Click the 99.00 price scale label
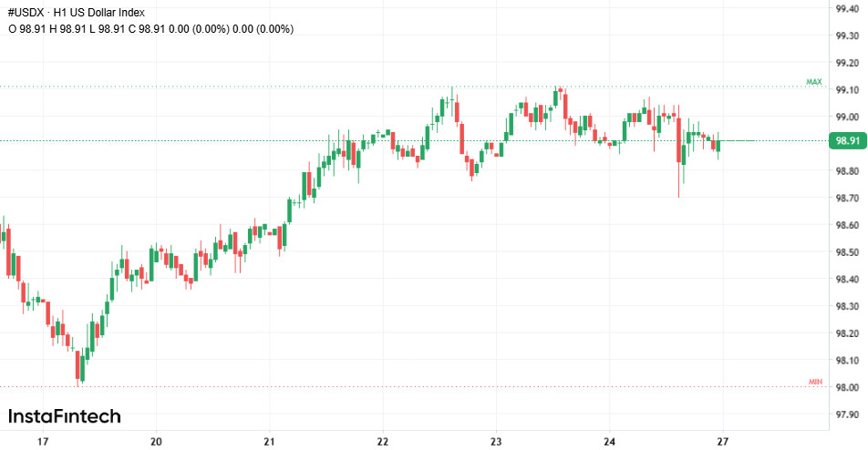Image resolution: width=868 pixels, height=450 pixels. point(847,118)
